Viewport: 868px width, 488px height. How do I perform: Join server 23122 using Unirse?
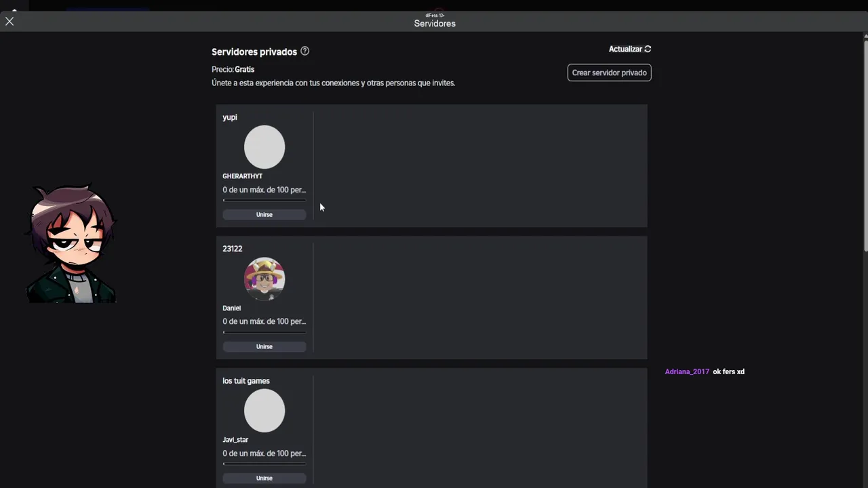point(264,346)
